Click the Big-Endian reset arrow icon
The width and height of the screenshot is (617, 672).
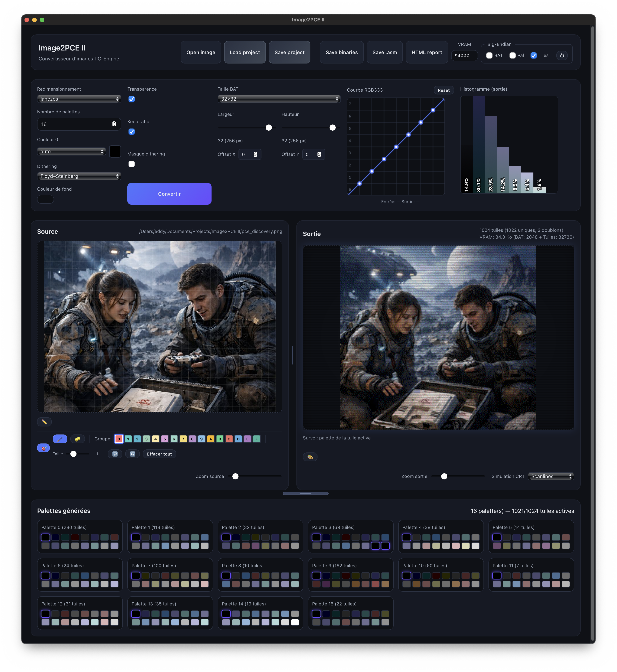pos(562,55)
